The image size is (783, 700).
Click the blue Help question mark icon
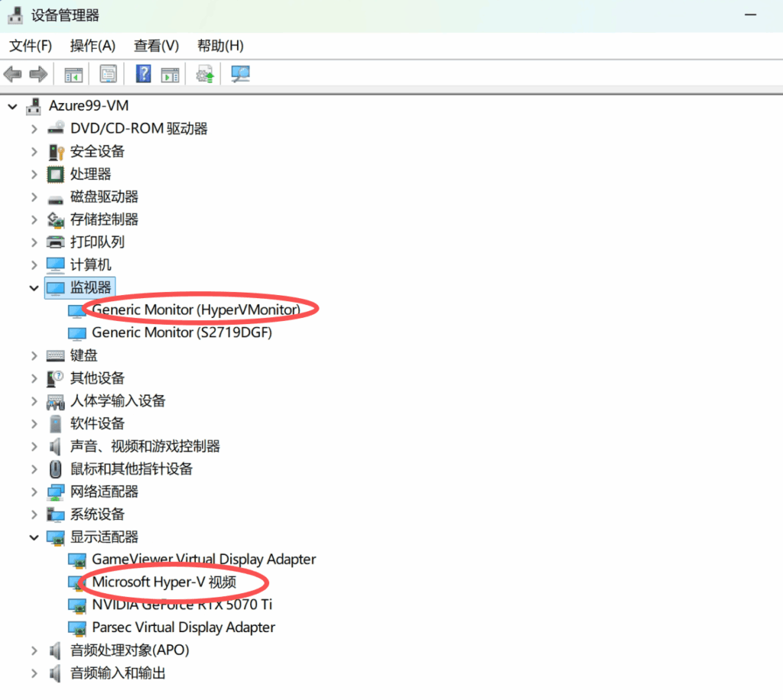(143, 74)
